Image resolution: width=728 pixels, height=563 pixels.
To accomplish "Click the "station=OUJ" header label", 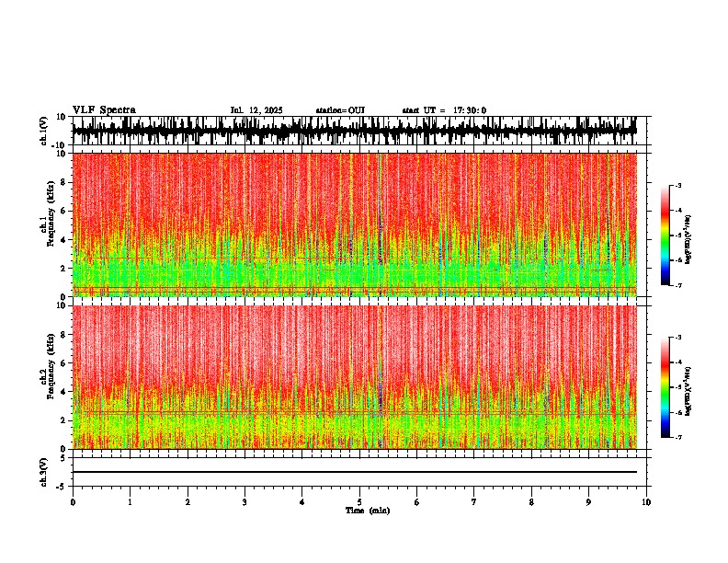I will (x=340, y=110).
